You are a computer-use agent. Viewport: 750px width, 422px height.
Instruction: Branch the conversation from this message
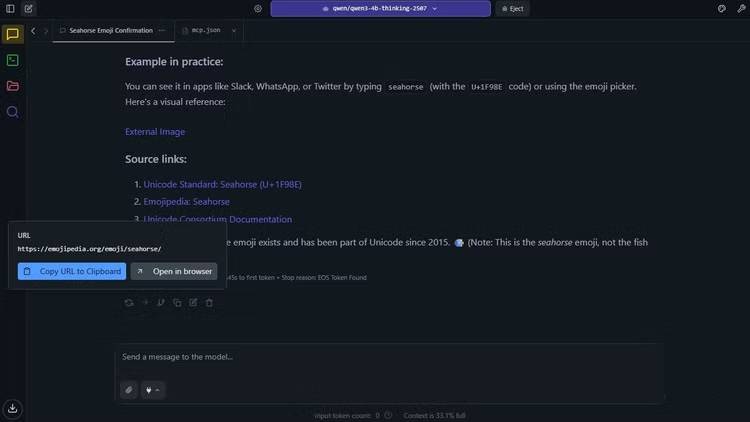161,302
